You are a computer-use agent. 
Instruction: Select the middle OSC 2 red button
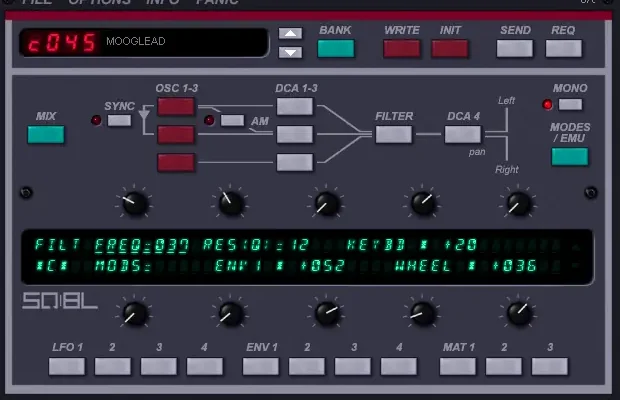tap(176, 134)
